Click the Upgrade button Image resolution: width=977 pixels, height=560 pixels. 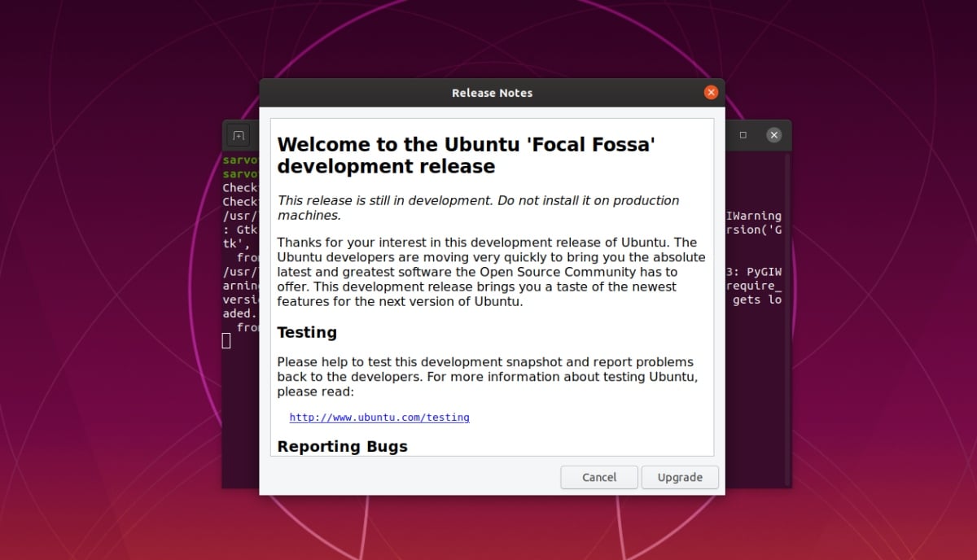coord(680,477)
